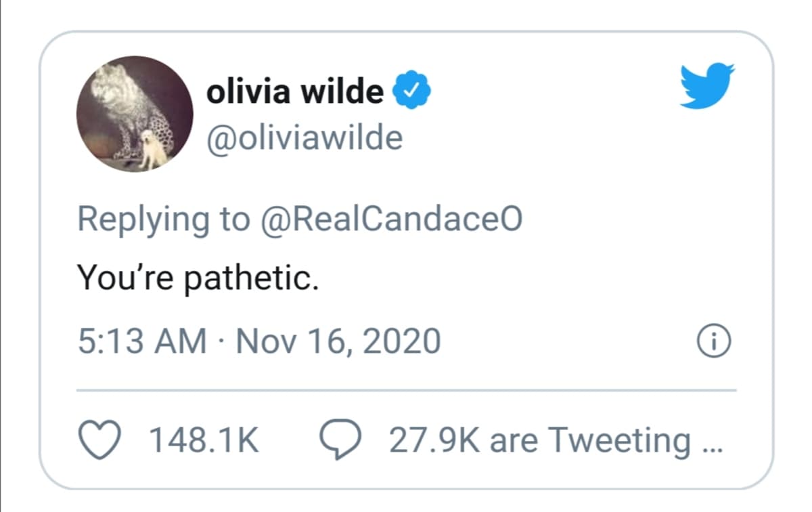812x512 pixels.
Task: Click the tweet text 'You're pathetic.'
Action: pyautogui.click(x=198, y=277)
